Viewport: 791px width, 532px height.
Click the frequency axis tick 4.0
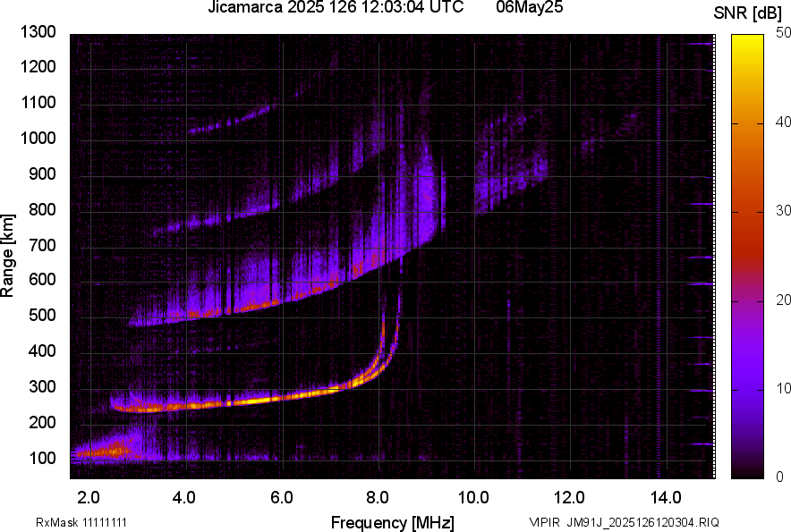point(184,498)
